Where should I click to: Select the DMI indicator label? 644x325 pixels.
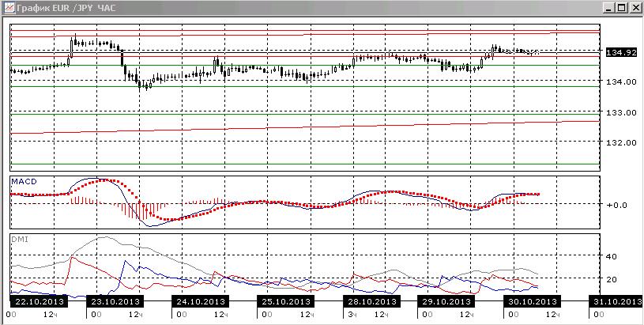click(20, 239)
